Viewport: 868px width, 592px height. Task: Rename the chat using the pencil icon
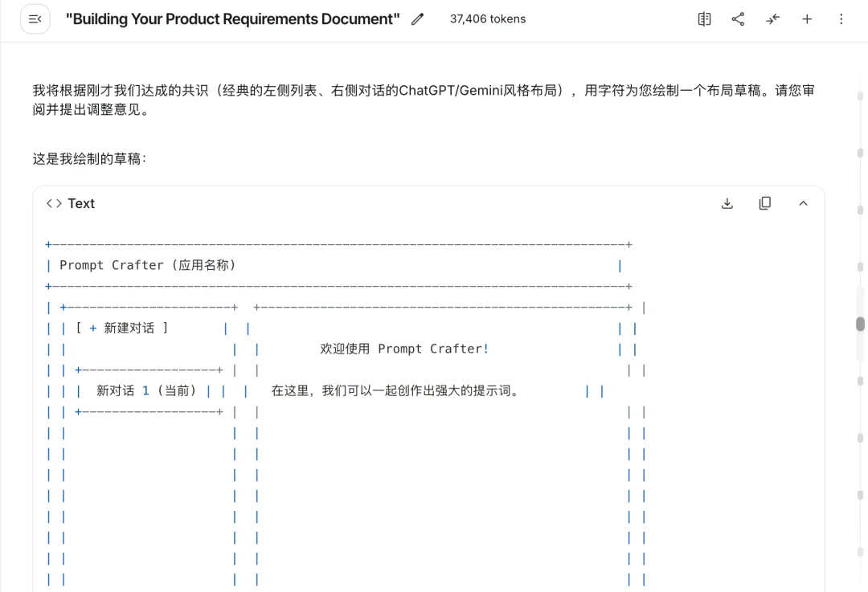(x=416, y=18)
